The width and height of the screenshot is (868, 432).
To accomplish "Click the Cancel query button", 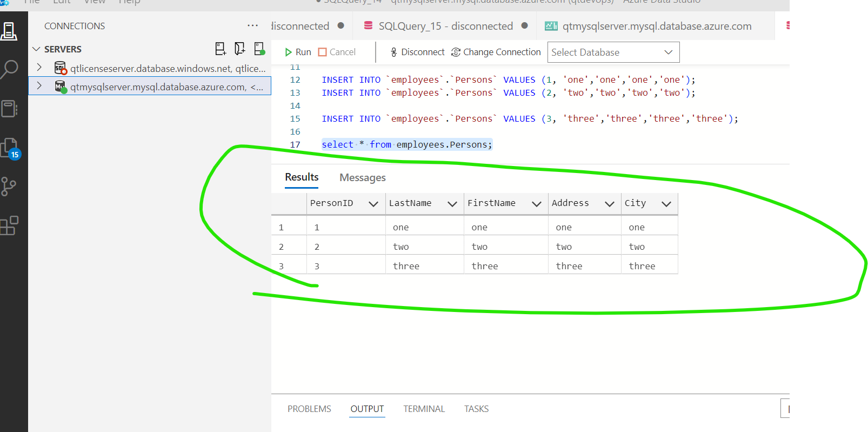I will click(x=337, y=52).
